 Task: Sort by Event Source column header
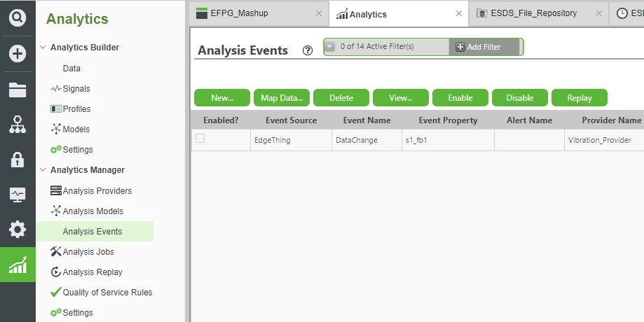[x=292, y=120]
